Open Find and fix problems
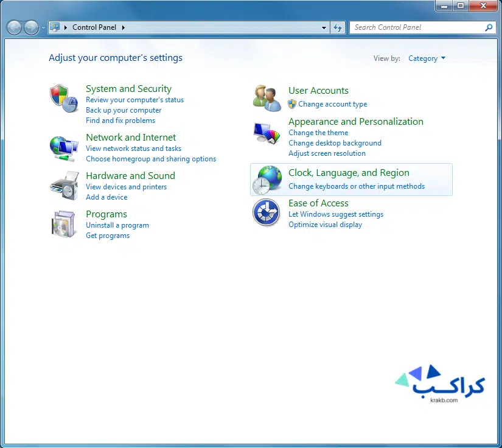 [120, 121]
